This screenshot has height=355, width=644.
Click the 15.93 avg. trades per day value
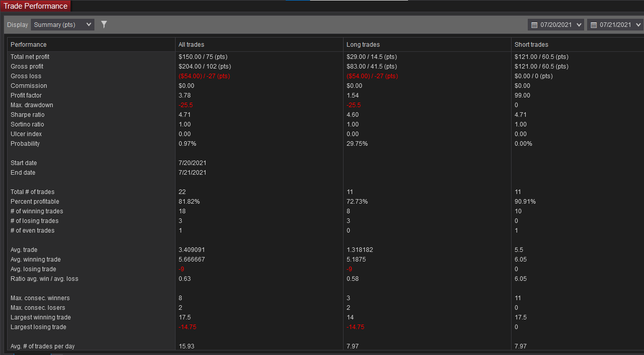coord(186,346)
